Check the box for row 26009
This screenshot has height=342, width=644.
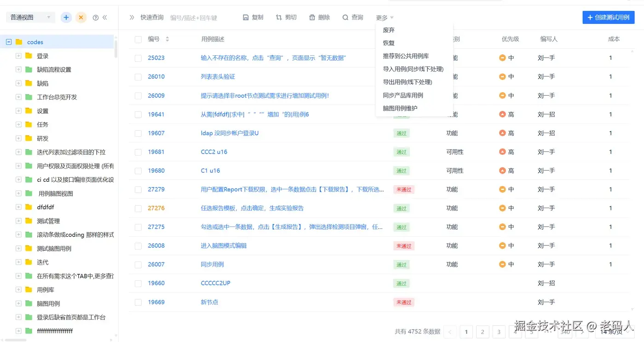click(138, 96)
